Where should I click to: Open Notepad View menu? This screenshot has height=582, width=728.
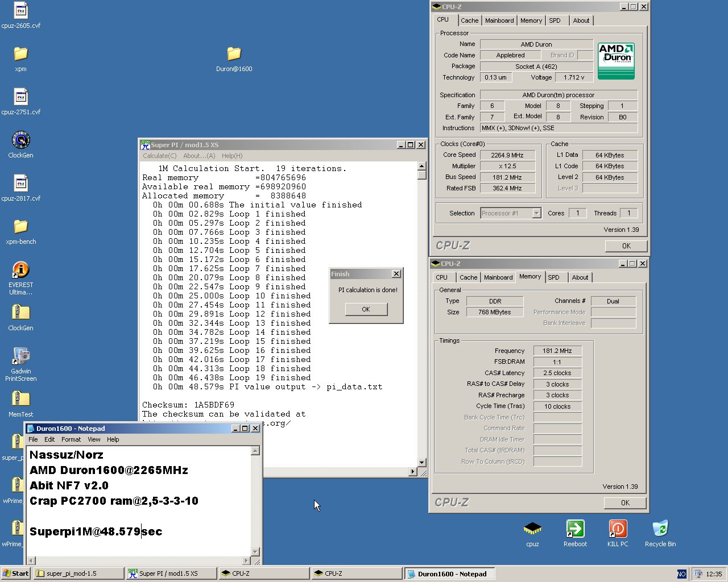coord(94,439)
